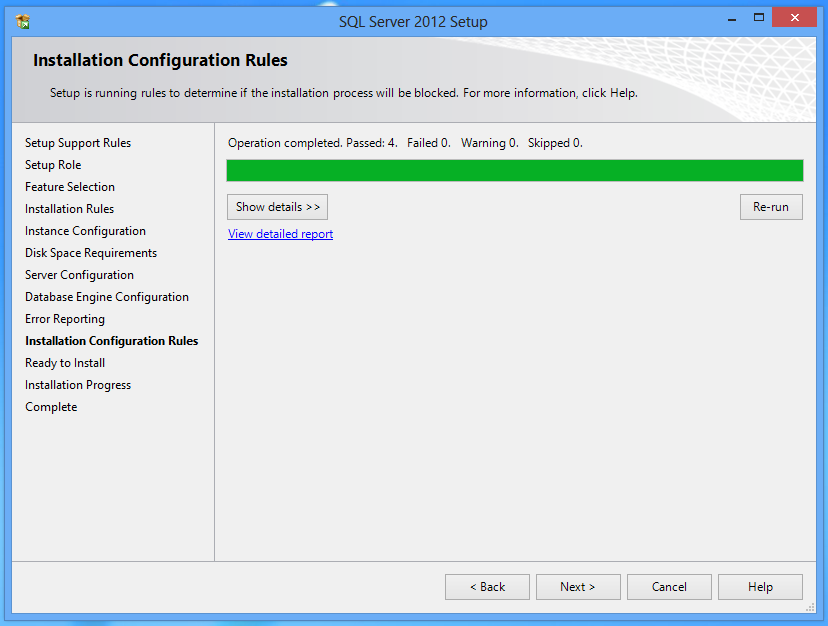Proceed with the Next button
The width and height of the screenshot is (828, 626).
578,587
